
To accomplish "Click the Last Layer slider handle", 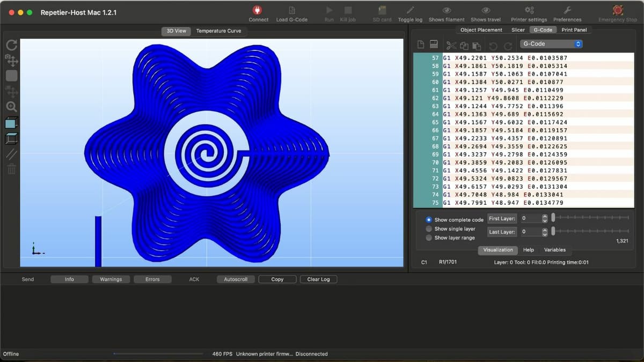I will [x=553, y=231].
